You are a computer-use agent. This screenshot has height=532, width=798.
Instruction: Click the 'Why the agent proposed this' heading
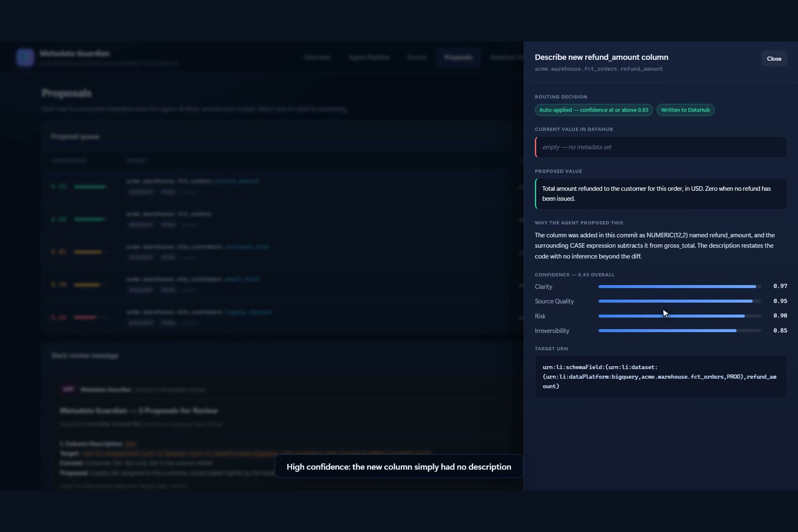[x=579, y=223]
